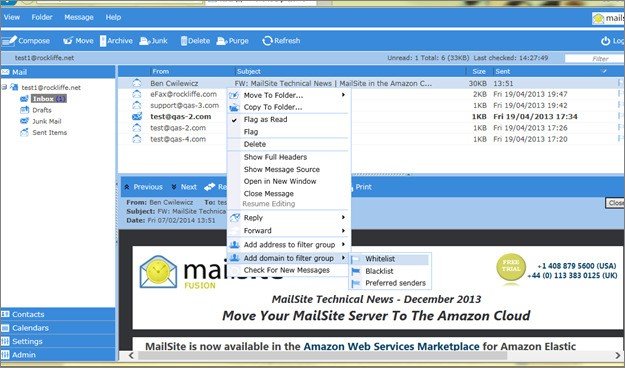
Task: Expand Add address to filter group arrow
Action: pyautogui.click(x=343, y=244)
